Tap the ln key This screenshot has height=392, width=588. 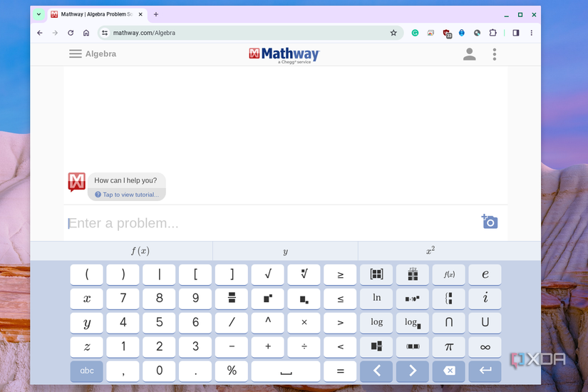[376, 298]
